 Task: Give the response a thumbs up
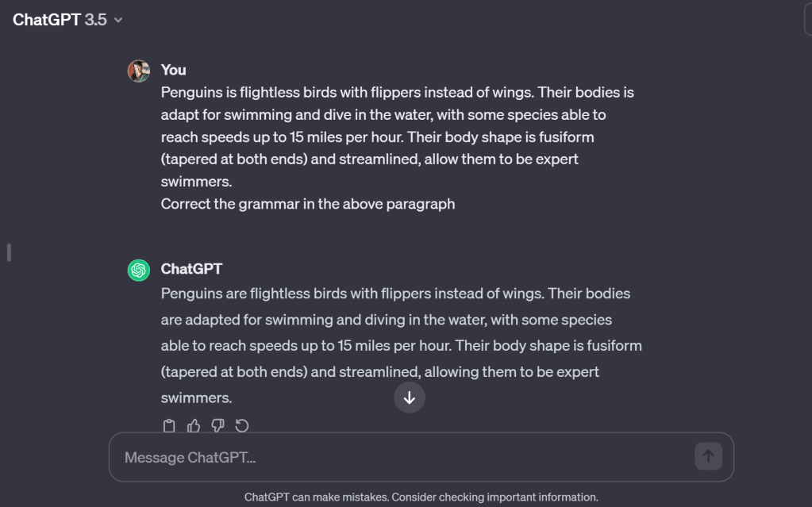coord(194,426)
